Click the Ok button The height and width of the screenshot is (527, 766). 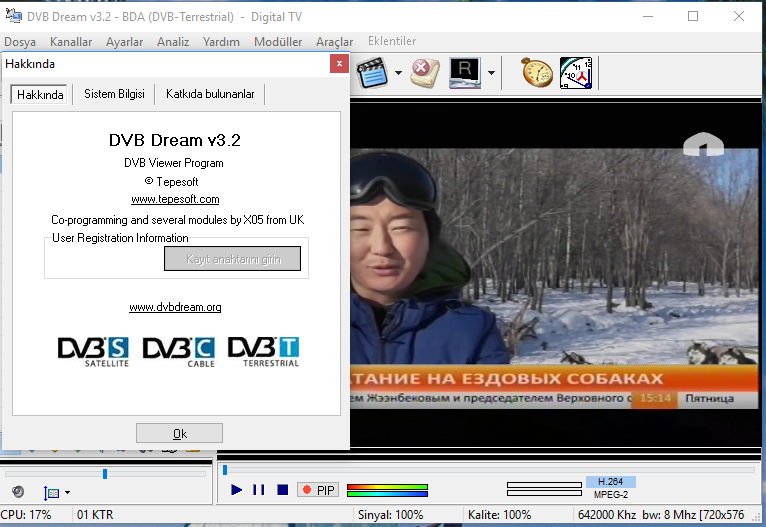point(179,433)
